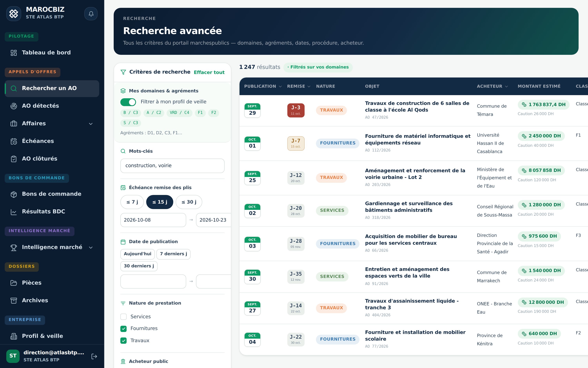The width and height of the screenshot is (588, 368).
Task: Click the SERVICES tag on Gardiennage row
Action: click(332, 211)
